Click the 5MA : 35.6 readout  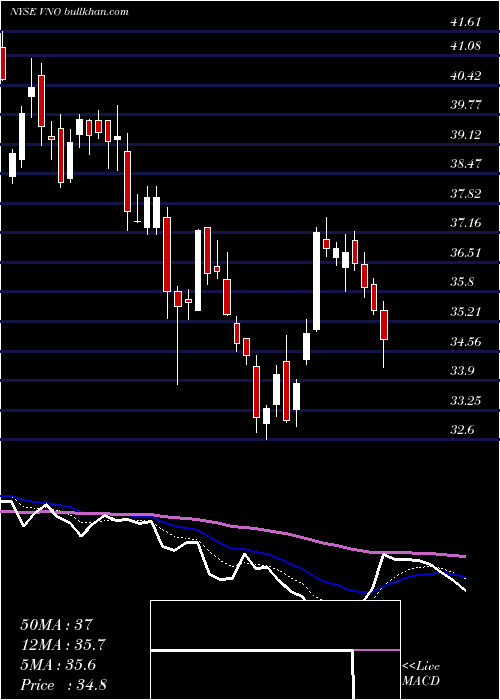57,665
